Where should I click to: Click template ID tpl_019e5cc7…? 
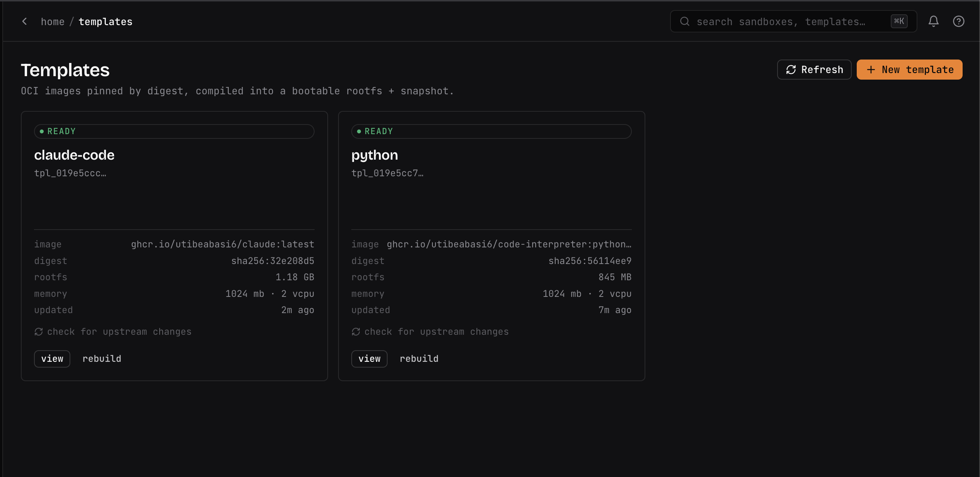(387, 173)
